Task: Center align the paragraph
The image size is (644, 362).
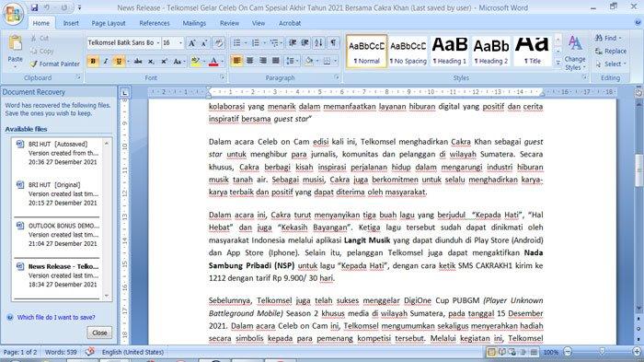Action: [x=249, y=62]
